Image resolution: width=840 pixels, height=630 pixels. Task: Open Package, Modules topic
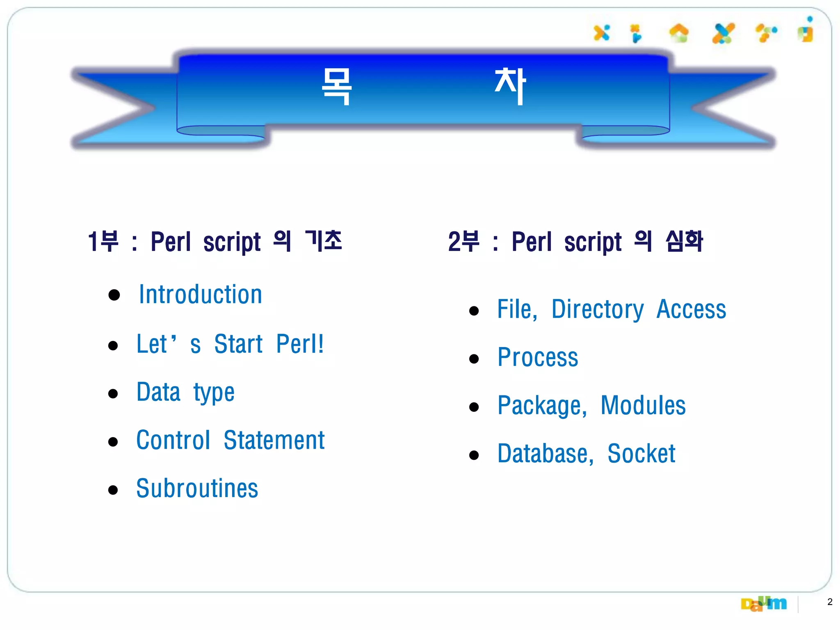pyautogui.click(x=591, y=406)
